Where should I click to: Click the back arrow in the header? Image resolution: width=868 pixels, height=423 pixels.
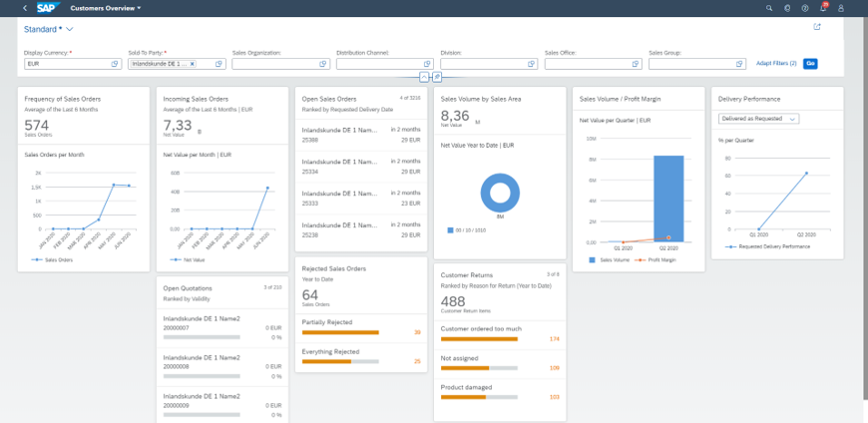(24, 7)
